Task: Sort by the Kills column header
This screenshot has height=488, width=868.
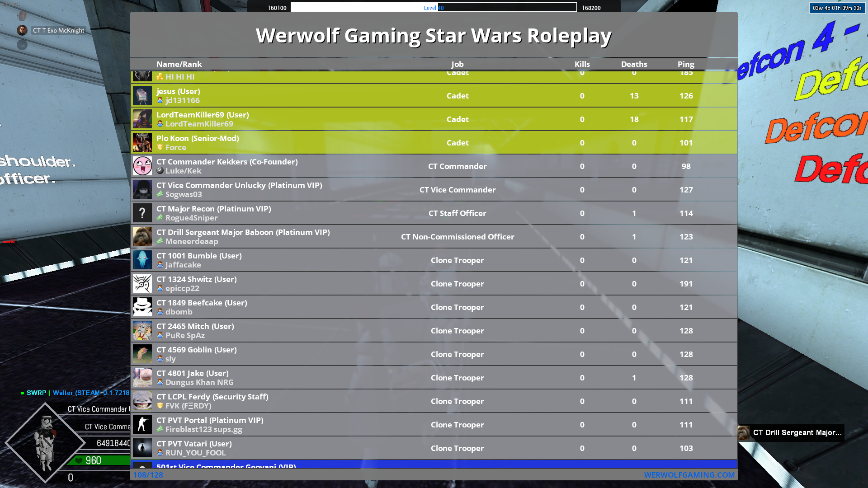Action: click(582, 64)
